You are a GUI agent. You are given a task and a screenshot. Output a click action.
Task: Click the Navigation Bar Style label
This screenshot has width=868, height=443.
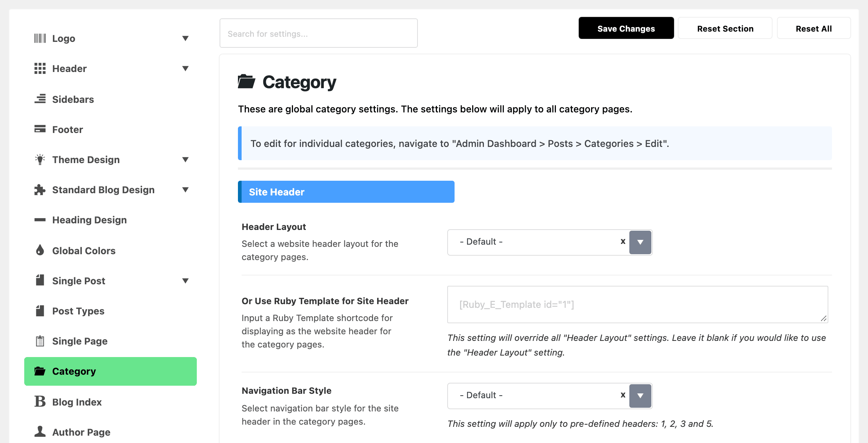coord(286,390)
